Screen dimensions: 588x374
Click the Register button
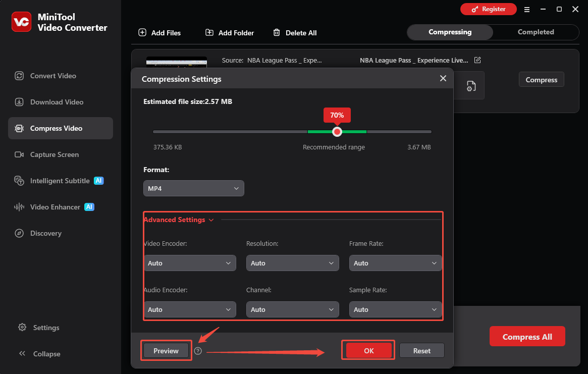(x=488, y=10)
